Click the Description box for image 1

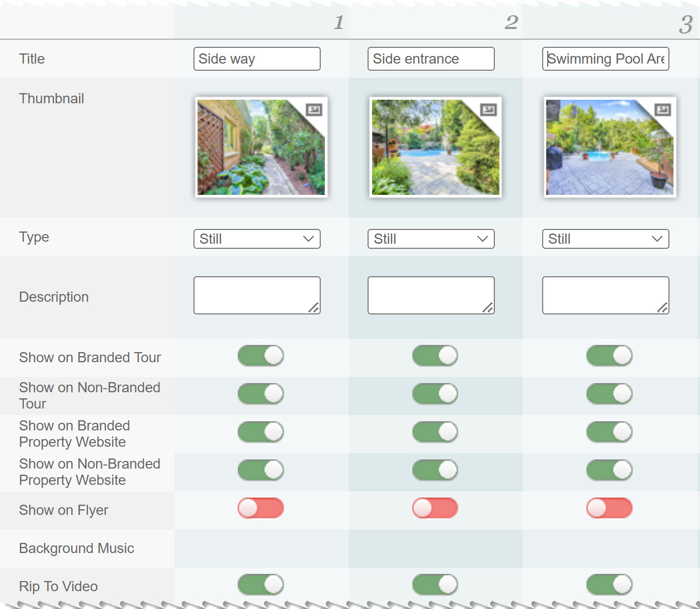point(257,295)
